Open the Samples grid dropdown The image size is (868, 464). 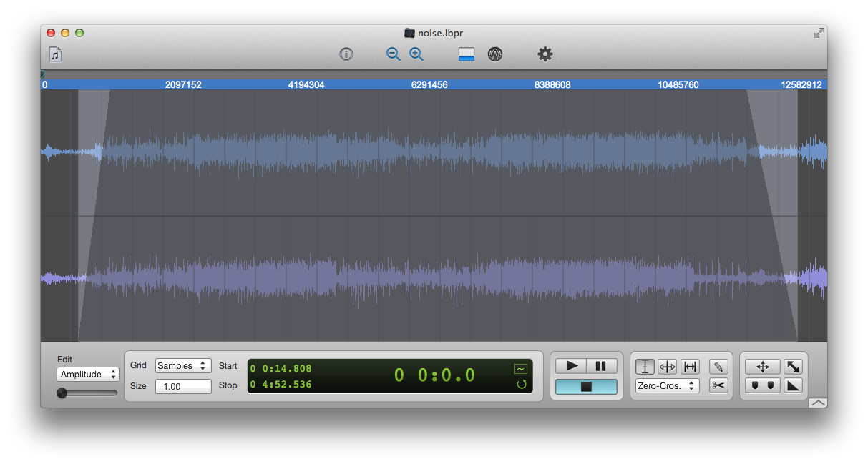pos(183,366)
